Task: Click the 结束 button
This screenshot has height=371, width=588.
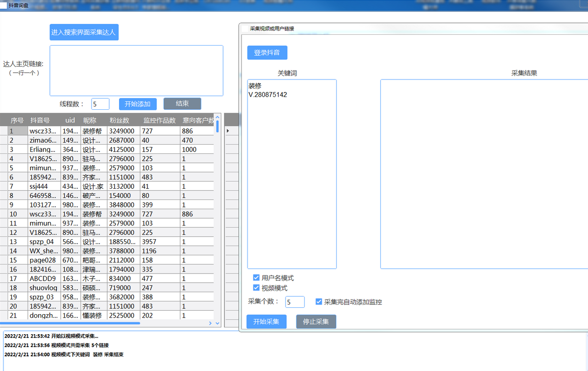Action: point(182,104)
